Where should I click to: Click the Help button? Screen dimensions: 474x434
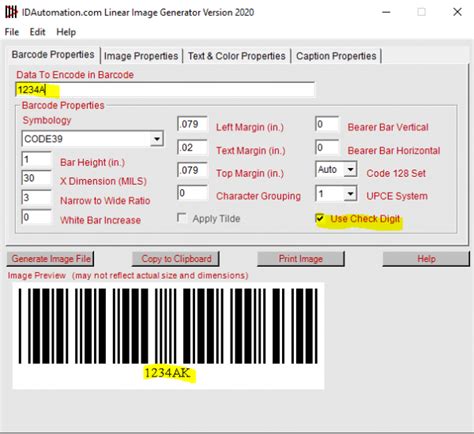click(x=426, y=259)
